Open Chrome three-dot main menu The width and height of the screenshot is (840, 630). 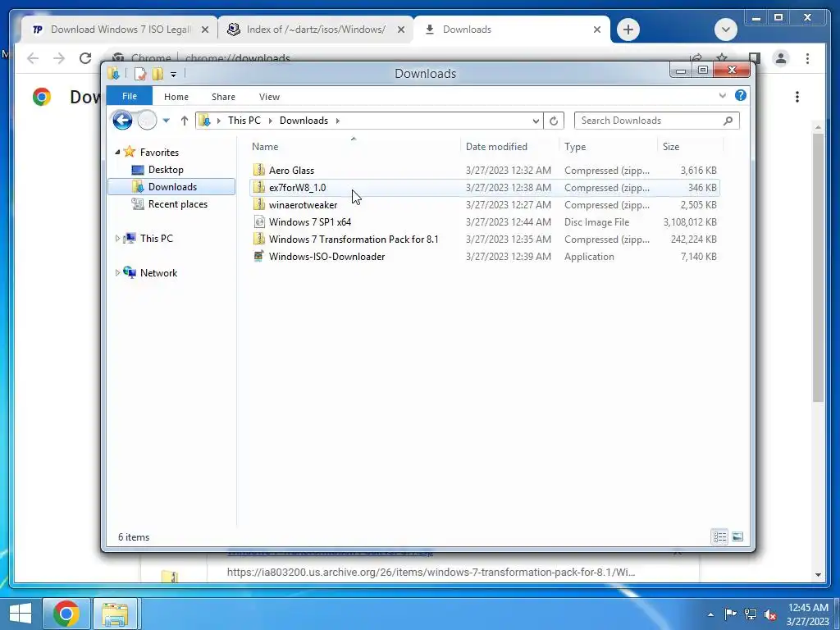click(807, 58)
